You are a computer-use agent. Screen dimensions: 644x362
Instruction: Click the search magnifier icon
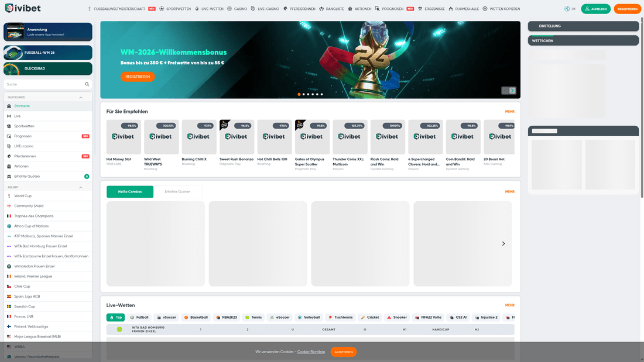pos(87,84)
